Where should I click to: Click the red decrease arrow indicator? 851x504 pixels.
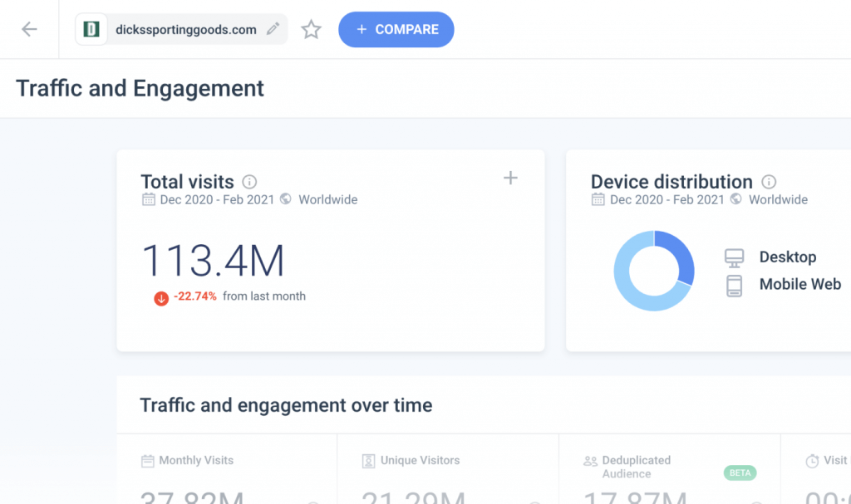(161, 296)
